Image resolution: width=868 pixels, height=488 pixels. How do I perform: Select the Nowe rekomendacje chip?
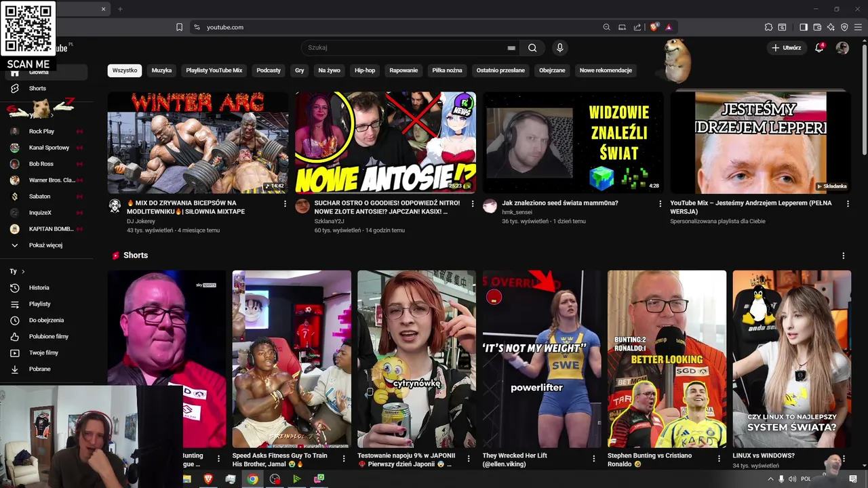606,70
